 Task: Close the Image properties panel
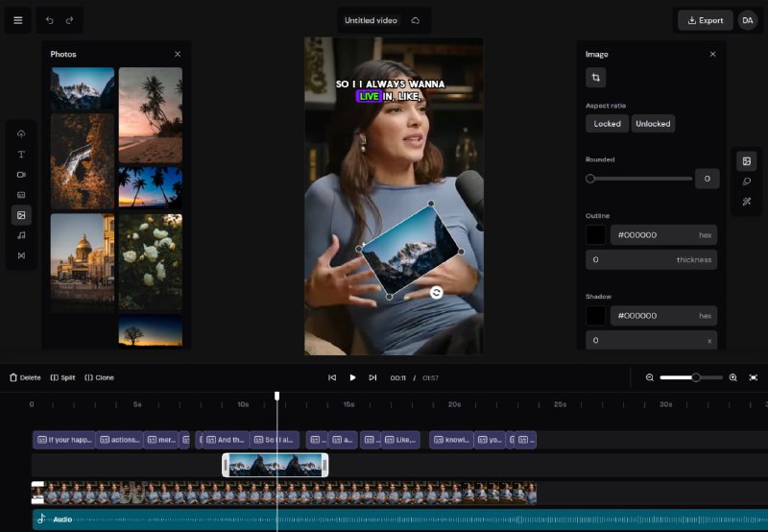pos(712,55)
